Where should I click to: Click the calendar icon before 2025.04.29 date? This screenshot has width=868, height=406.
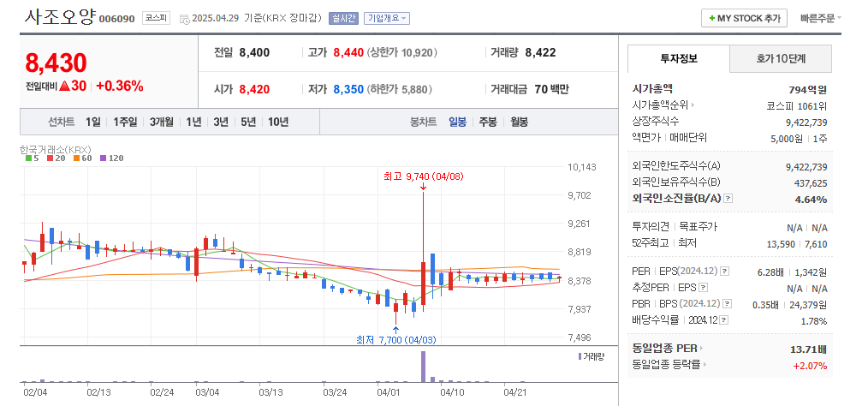(x=184, y=19)
